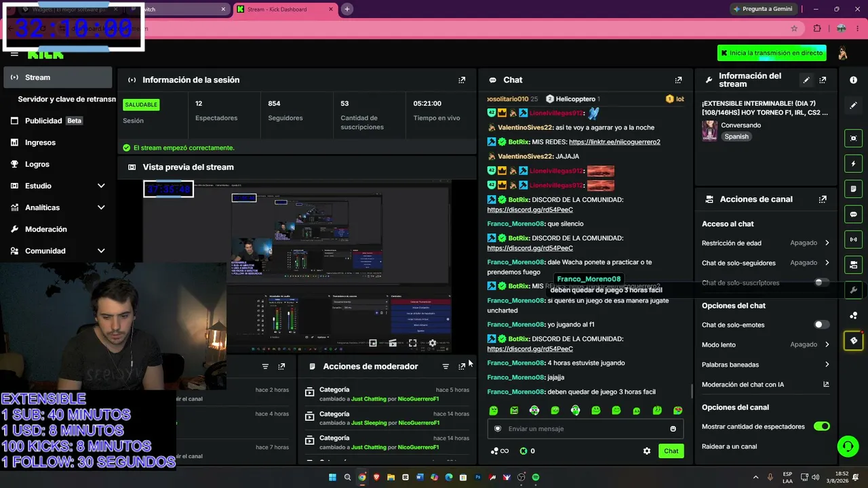The width and height of the screenshot is (868, 488).
Task: Click the green headset support bubble
Action: [x=848, y=446]
